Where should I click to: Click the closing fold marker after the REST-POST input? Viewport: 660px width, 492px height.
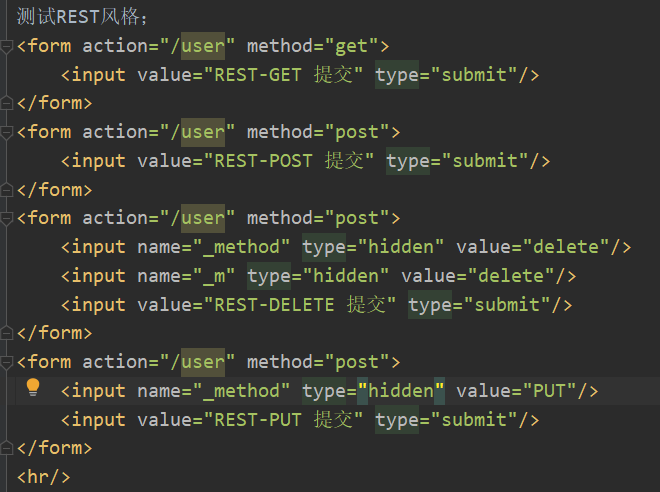(x=6, y=190)
